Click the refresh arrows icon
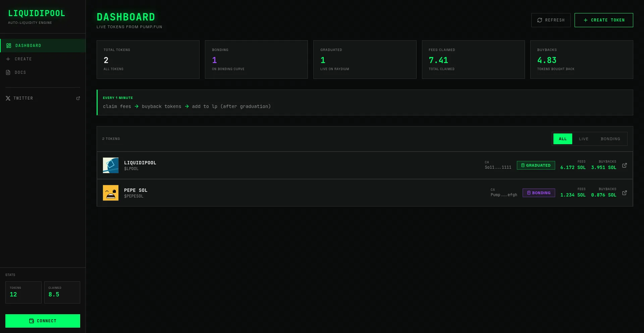 click(x=540, y=20)
